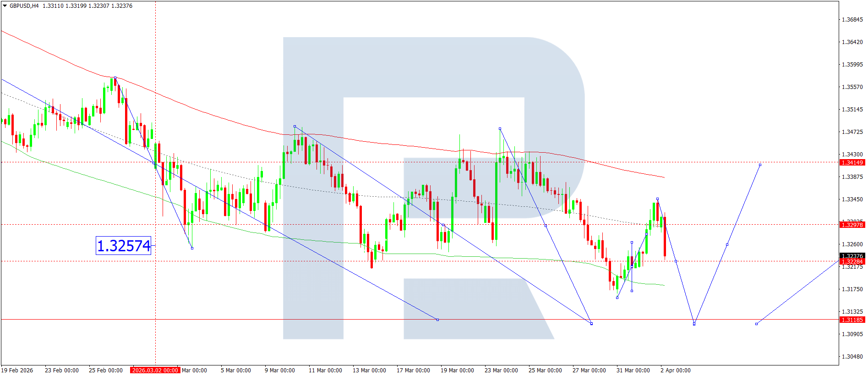The width and height of the screenshot is (868, 376).
Task: Select the trendline anchor at the 11 Mar peak
Action: tap(295, 127)
